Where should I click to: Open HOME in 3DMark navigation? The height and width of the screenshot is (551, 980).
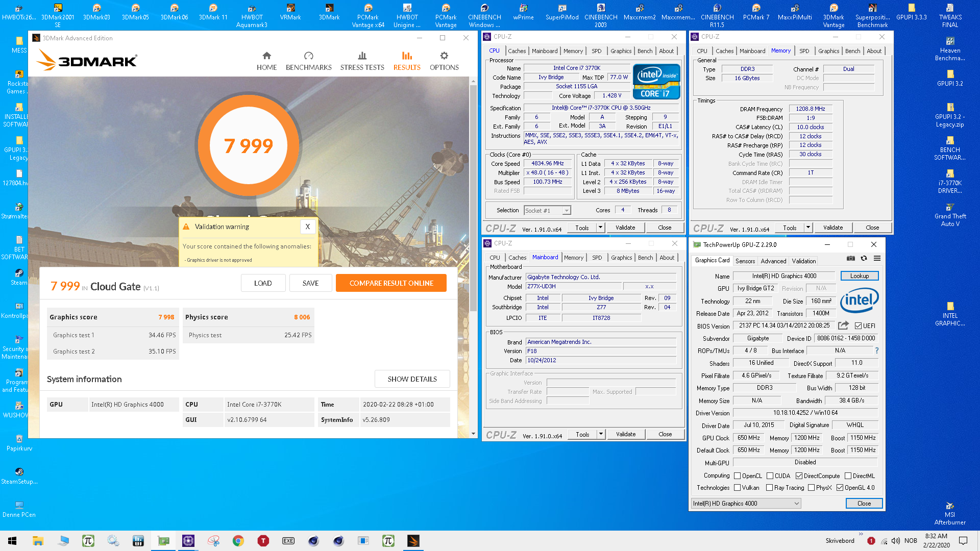coord(266,61)
